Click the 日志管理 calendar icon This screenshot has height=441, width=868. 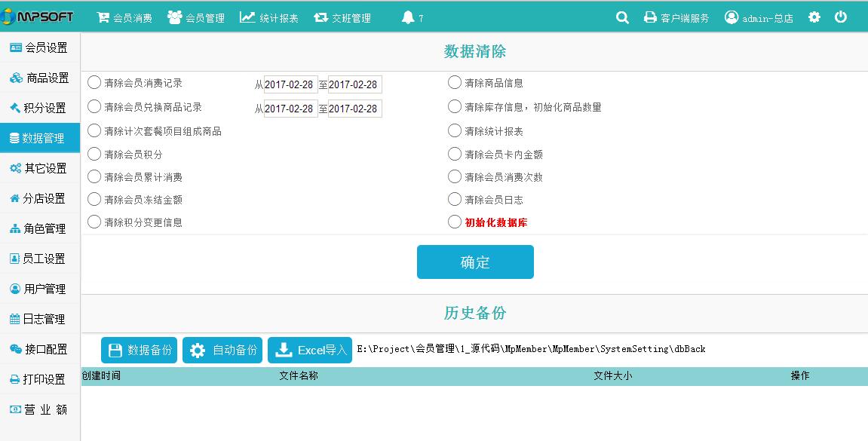point(15,319)
